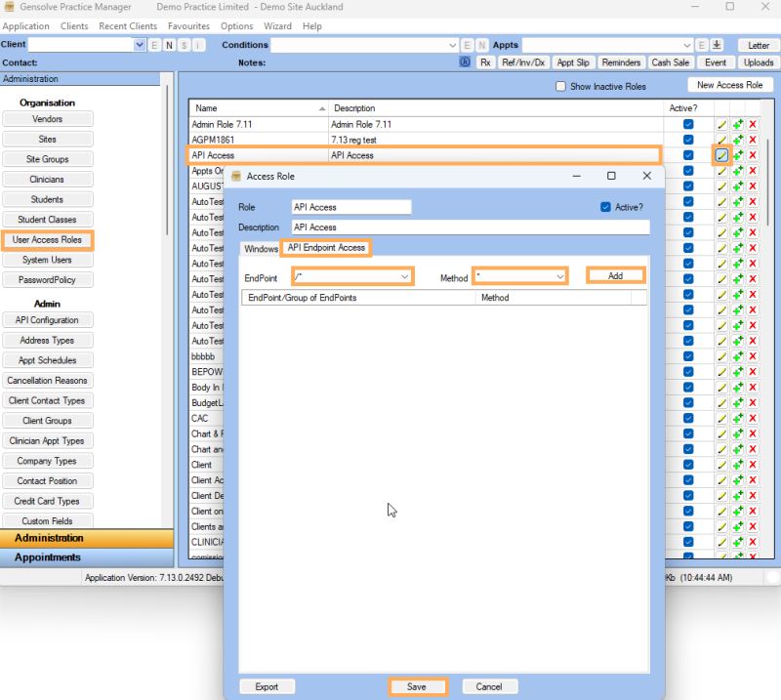Open the EndPoint dropdown

(x=405, y=276)
